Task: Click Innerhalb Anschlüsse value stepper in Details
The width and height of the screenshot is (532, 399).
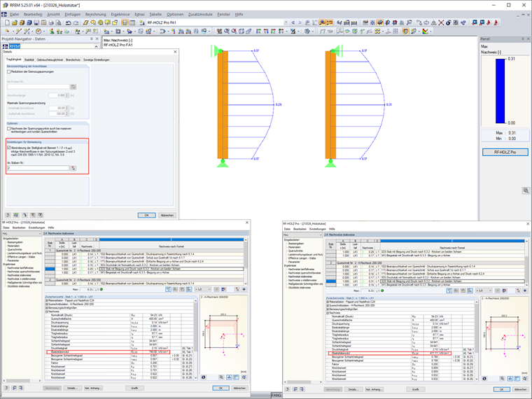Action: click(x=67, y=108)
